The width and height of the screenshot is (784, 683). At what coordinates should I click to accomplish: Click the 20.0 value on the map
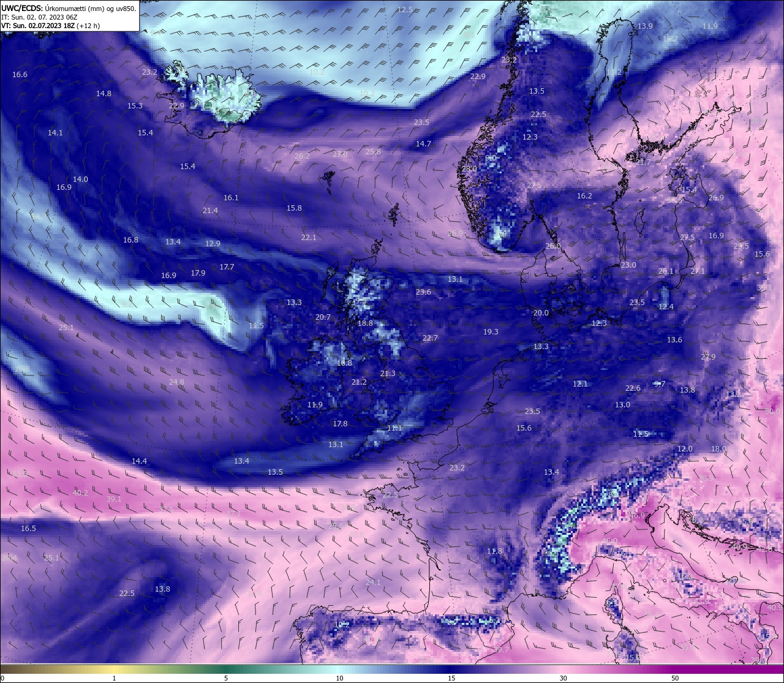tap(541, 312)
